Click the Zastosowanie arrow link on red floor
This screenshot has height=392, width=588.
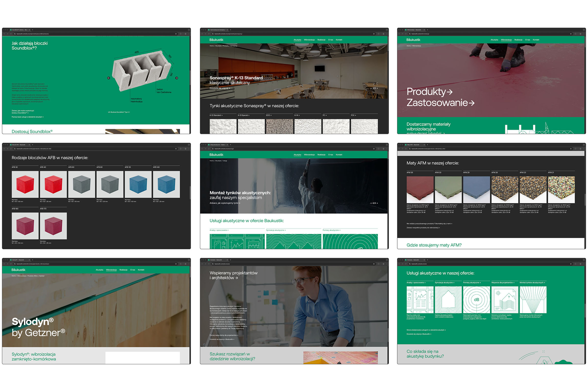pyautogui.click(x=440, y=103)
